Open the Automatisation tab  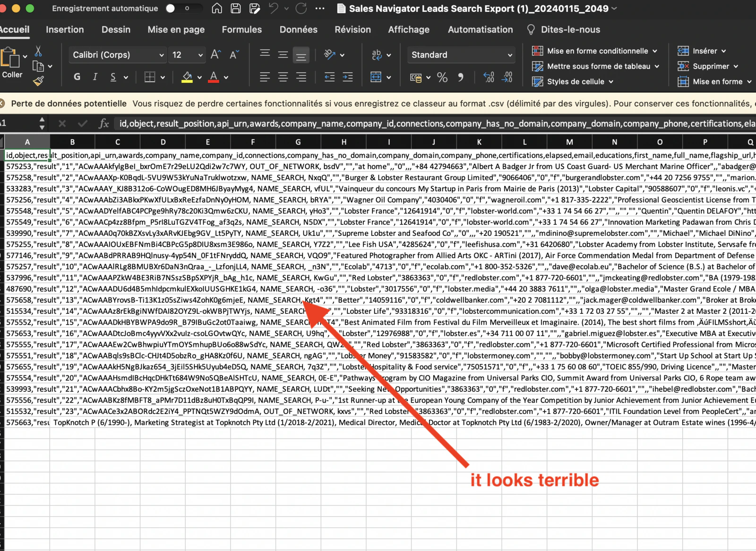[480, 29]
